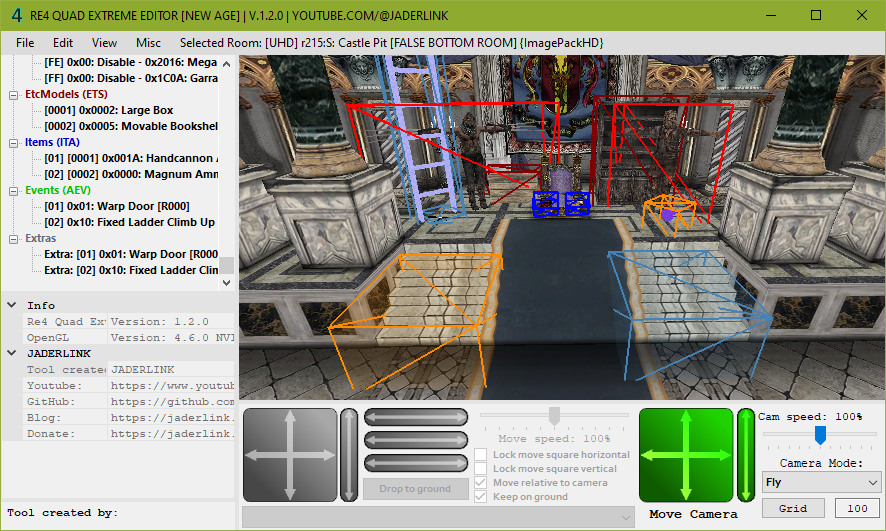Open the empty bottom combo box

point(438,517)
